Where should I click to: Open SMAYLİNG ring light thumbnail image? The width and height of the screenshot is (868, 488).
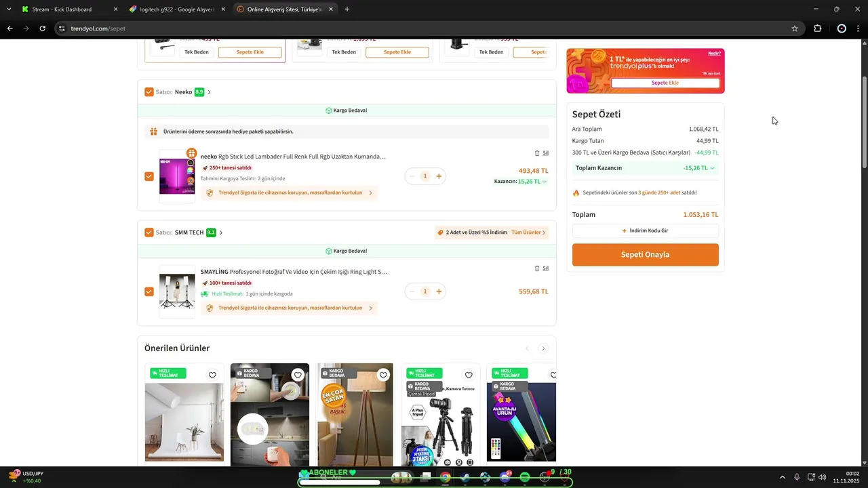[177, 291]
